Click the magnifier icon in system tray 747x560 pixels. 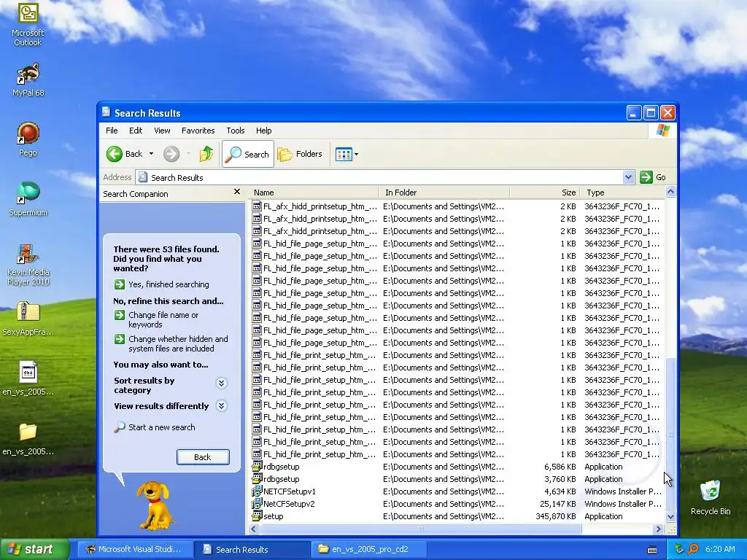[693, 549]
